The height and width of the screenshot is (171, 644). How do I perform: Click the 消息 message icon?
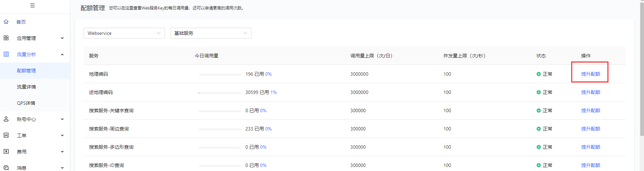(6, 168)
